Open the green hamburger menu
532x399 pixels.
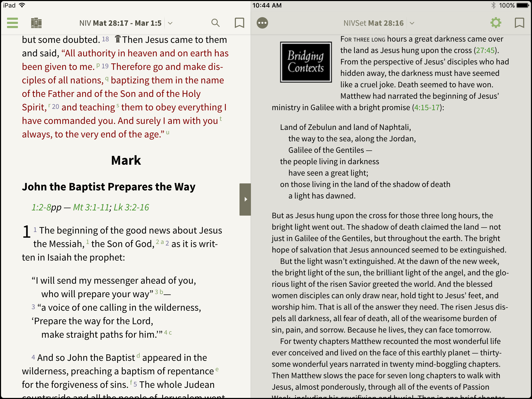coord(12,23)
